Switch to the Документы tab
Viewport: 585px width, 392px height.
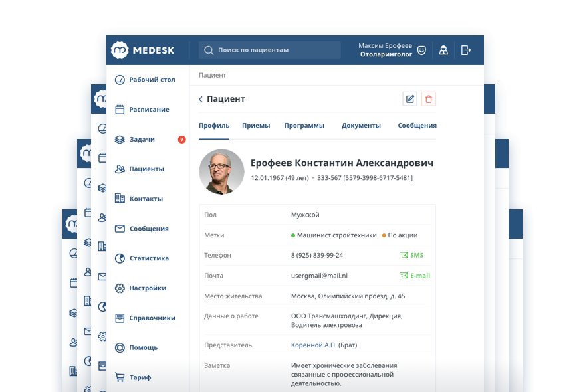(x=361, y=125)
